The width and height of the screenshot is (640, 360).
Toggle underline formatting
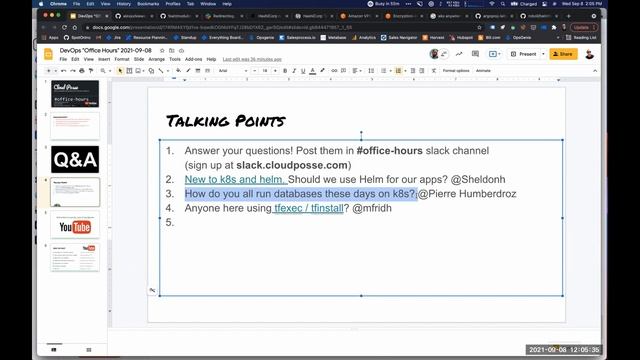click(303, 71)
